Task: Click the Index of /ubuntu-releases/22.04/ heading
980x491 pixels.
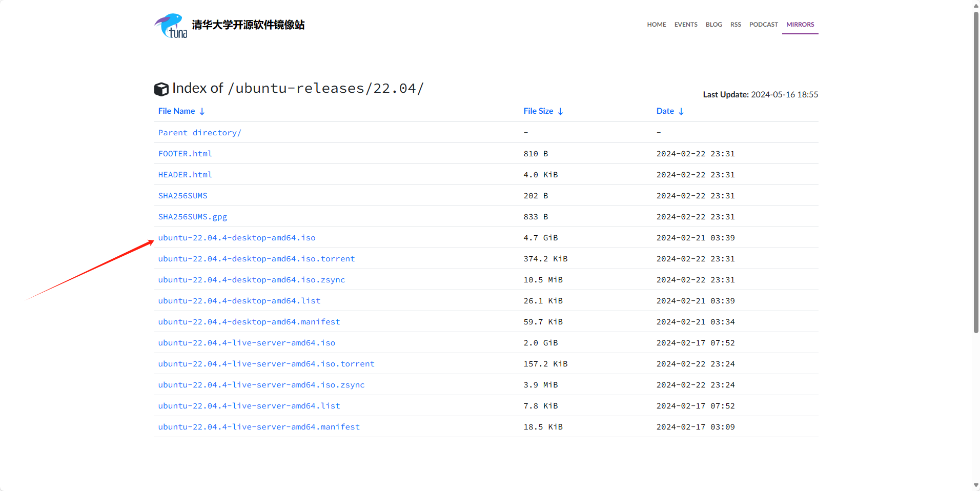Action: tap(298, 88)
